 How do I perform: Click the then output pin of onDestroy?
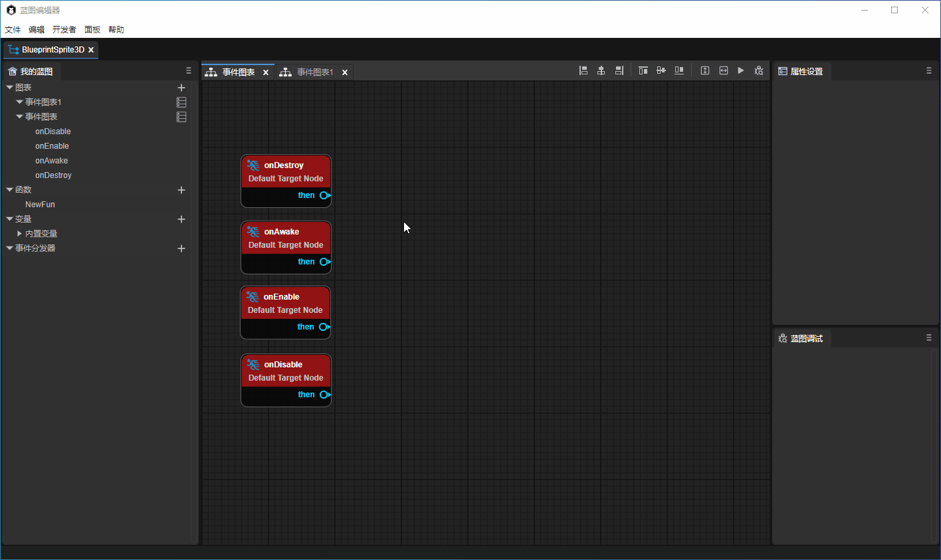pyautogui.click(x=324, y=195)
